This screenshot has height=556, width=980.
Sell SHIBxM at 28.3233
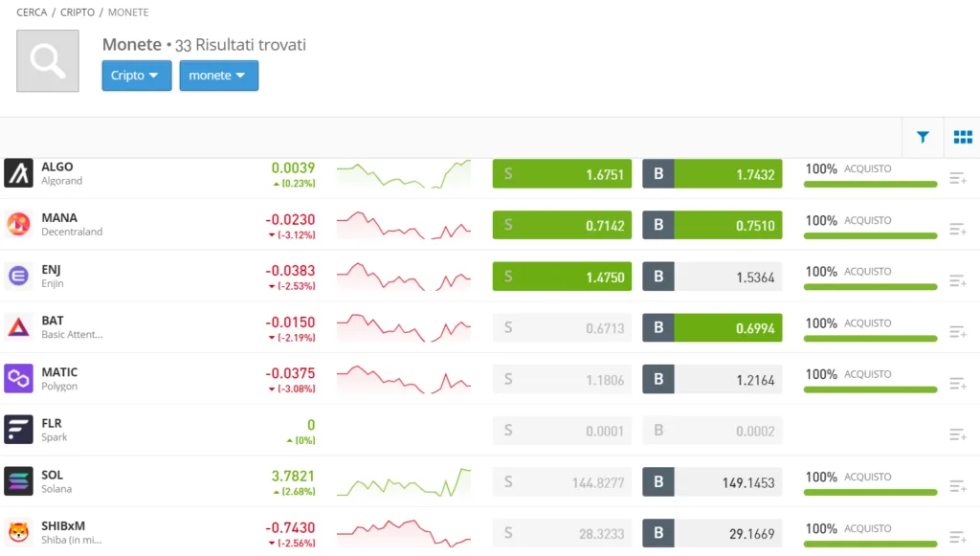point(562,533)
